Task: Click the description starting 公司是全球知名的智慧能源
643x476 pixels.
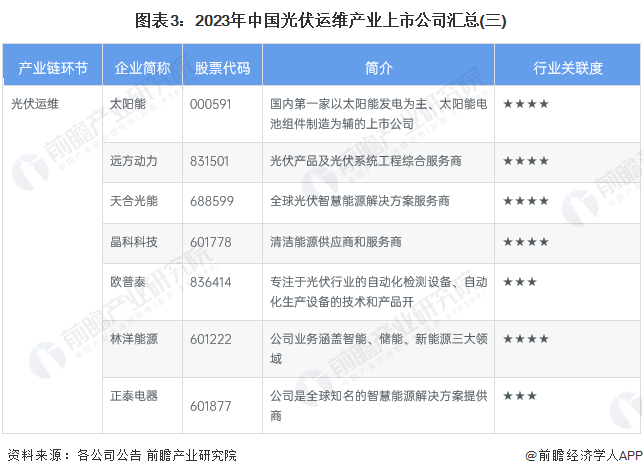Action: pos(379,406)
